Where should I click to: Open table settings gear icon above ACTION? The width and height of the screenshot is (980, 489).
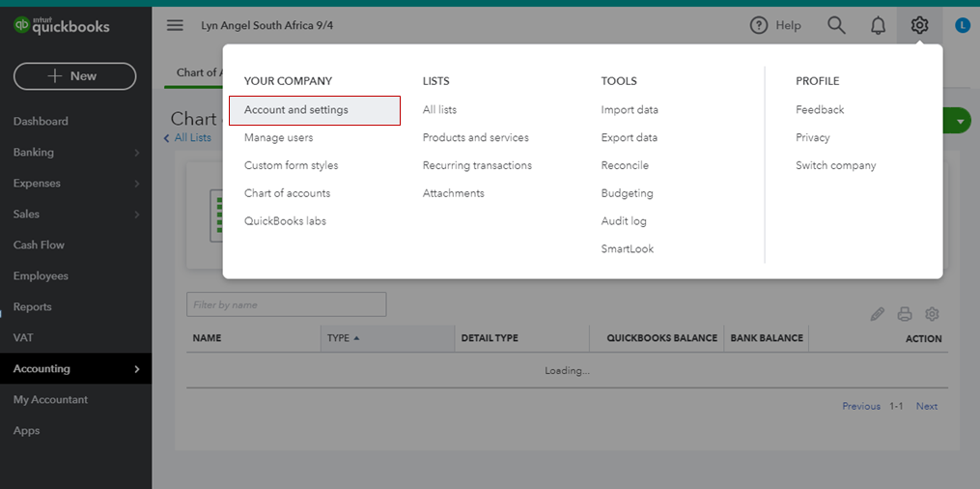pyautogui.click(x=933, y=314)
